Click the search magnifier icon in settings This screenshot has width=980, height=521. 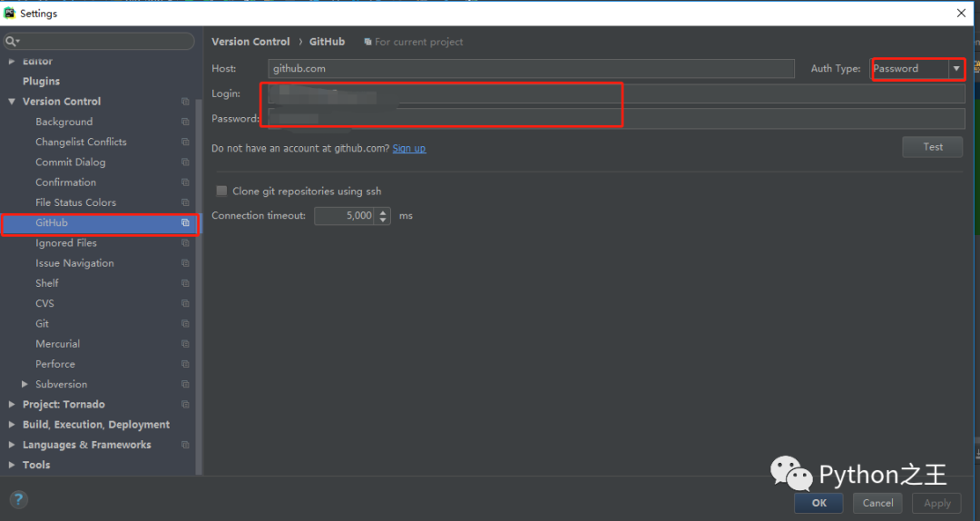(11, 41)
